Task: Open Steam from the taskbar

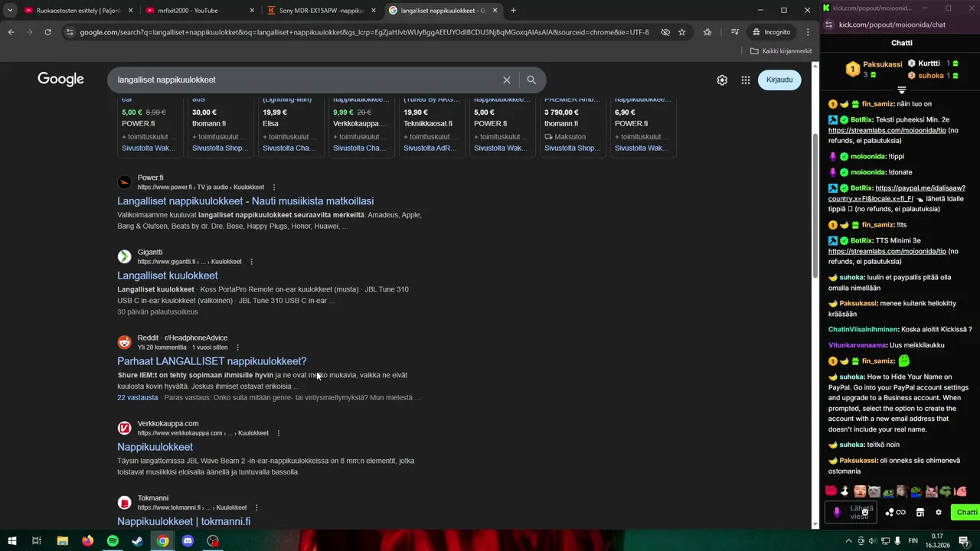Action: click(x=138, y=541)
